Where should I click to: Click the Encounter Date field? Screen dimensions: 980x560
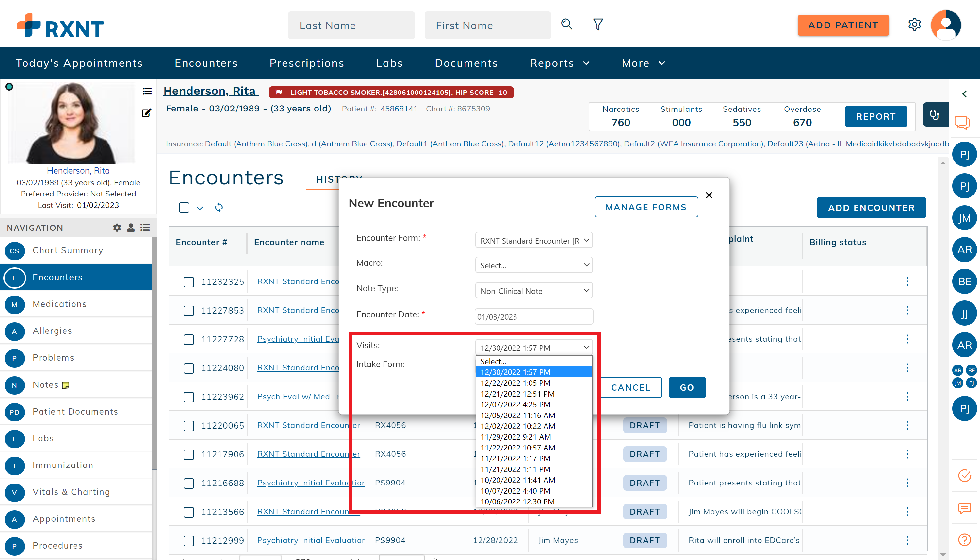coord(534,316)
